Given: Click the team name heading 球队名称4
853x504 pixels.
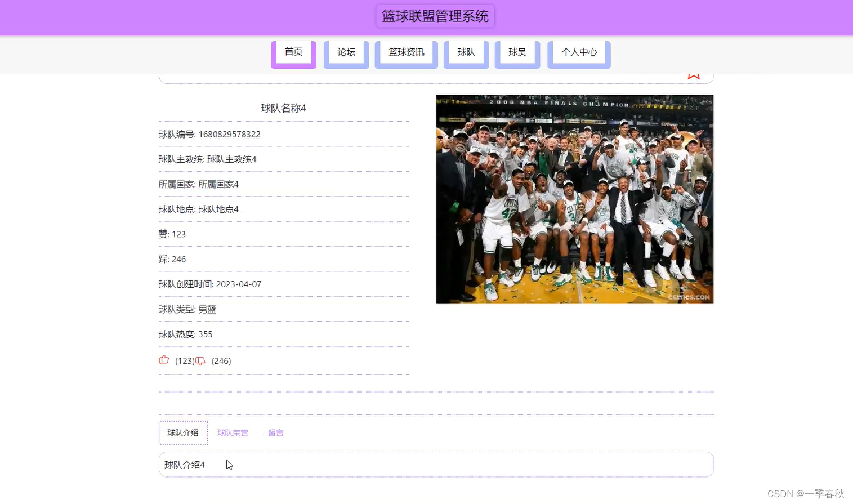Looking at the screenshot, I should [x=283, y=108].
